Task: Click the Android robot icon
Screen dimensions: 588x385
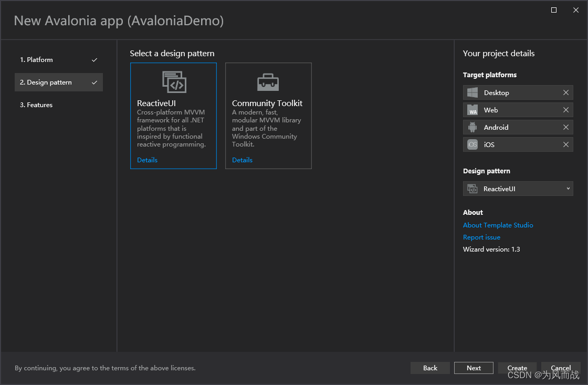Action: point(472,127)
